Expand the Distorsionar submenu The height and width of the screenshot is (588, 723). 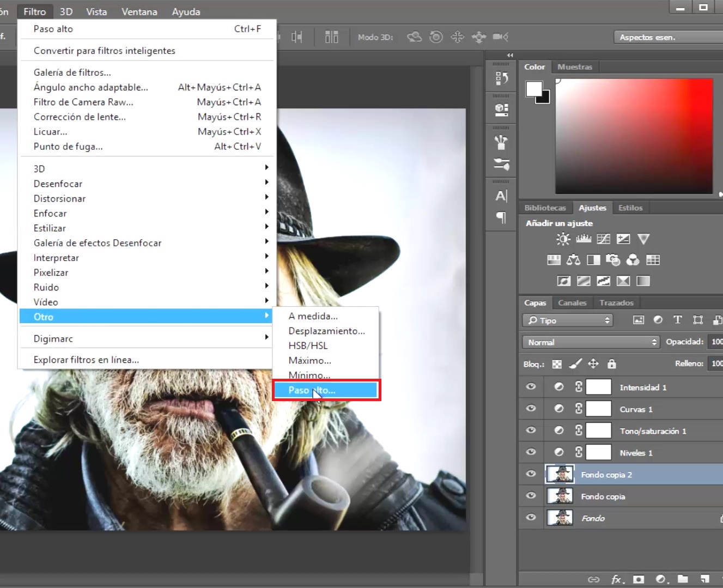pyautogui.click(x=147, y=198)
